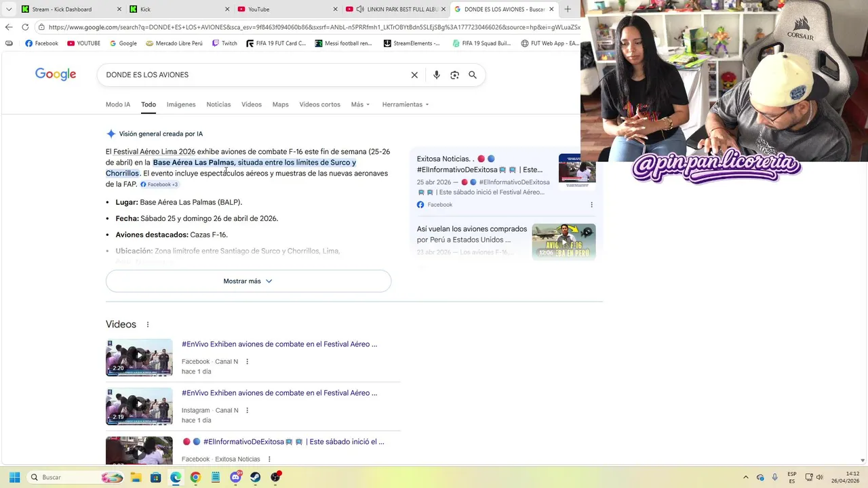Click the magnifier search button in Google
Screen dimensions: 868x488
pyautogui.click(x=473, y=75)
